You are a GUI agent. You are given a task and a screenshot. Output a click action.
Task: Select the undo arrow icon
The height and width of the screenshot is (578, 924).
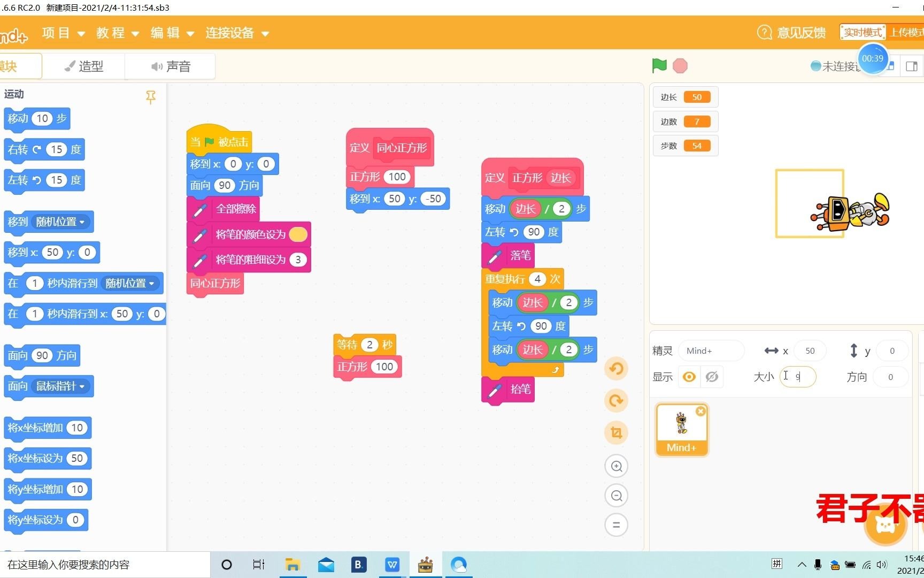coord(616,368)
